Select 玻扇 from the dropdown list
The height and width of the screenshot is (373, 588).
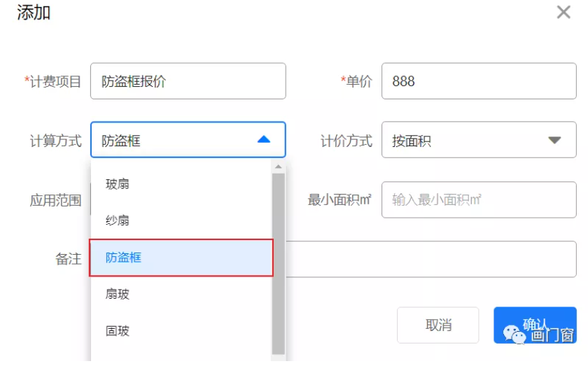click(x=117, y=184)
